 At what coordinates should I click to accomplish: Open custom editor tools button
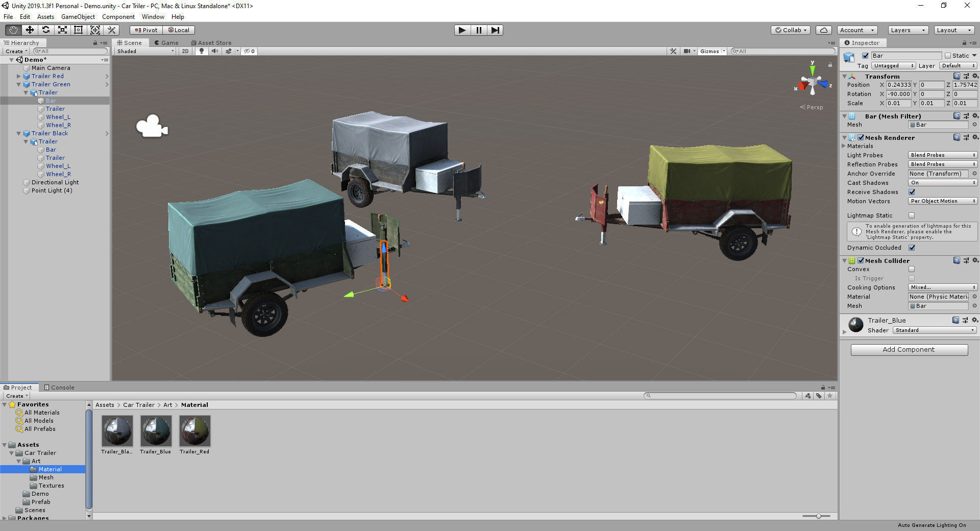[112, 30]
